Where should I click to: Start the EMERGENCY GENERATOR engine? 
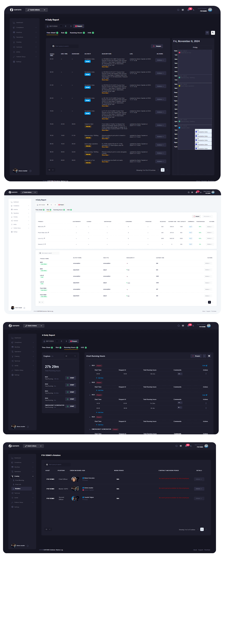[71, 406]
